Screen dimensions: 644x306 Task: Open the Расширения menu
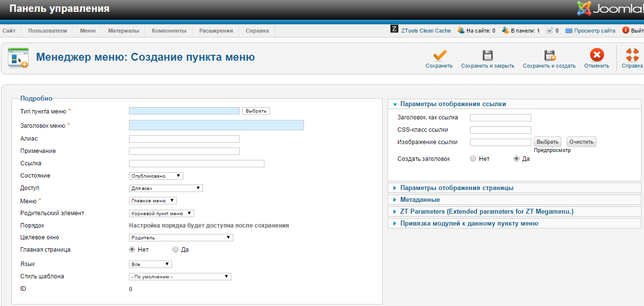point(216,31)
